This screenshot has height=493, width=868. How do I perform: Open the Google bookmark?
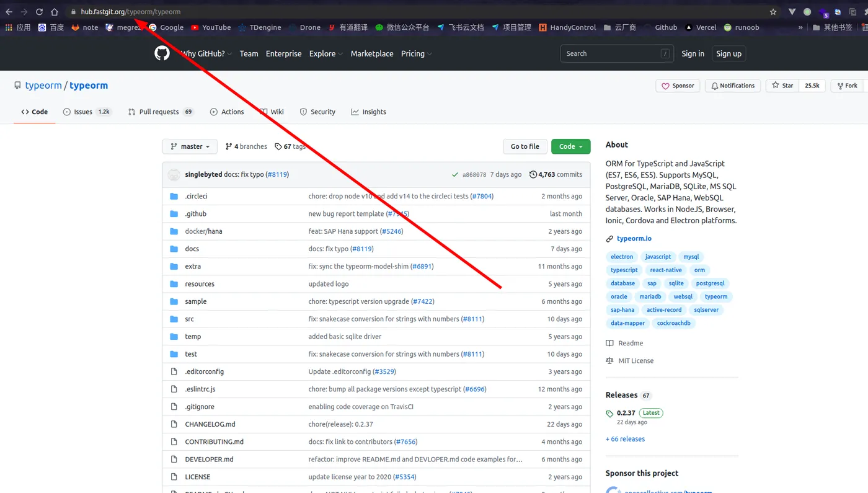point(166,27)
